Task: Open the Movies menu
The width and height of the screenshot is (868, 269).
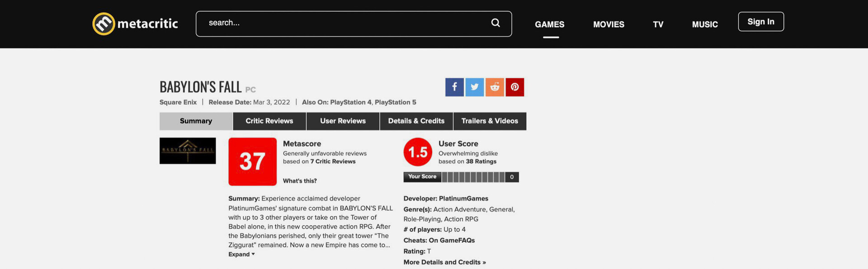Action: click(x=609, y=24)
